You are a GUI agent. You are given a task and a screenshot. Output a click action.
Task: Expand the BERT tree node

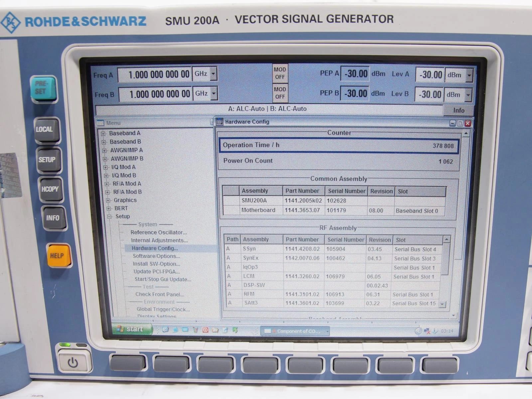109,209
